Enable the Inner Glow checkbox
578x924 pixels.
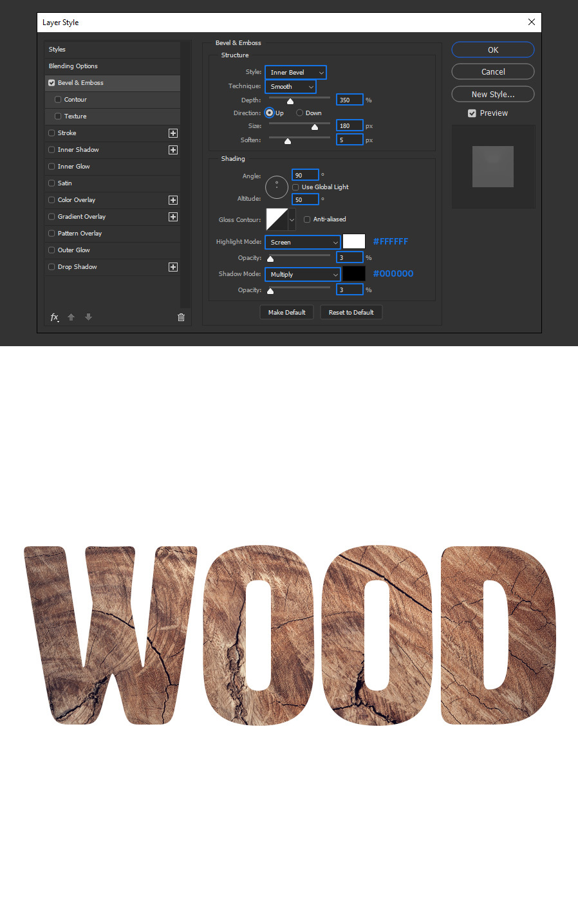point(51,167)
